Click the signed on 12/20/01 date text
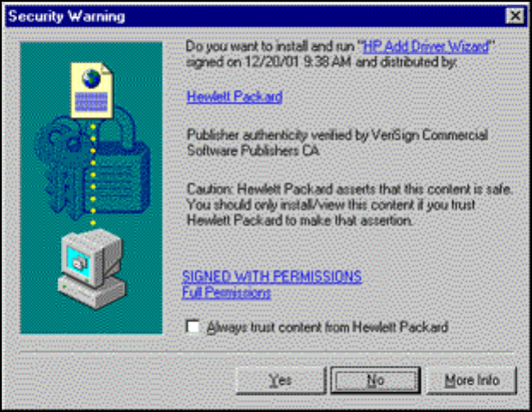Viewport: 532px width, 412px height. click(322, 62)
